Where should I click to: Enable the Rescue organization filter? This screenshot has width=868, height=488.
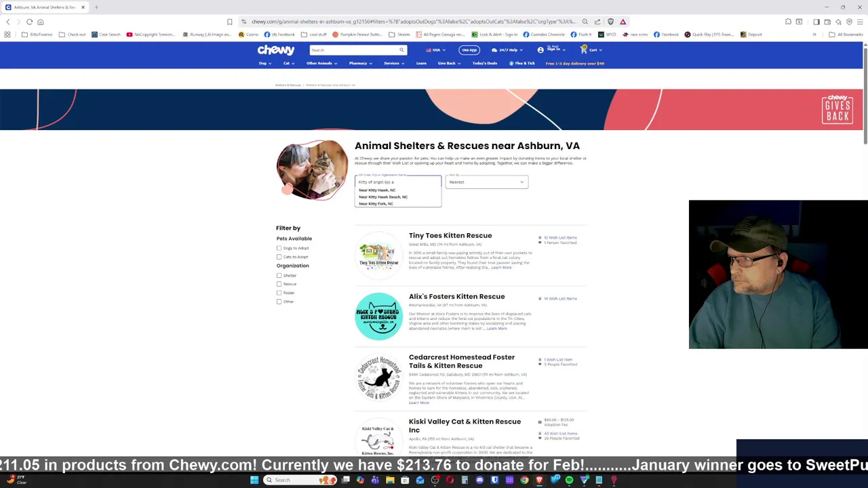pos(279,284)
